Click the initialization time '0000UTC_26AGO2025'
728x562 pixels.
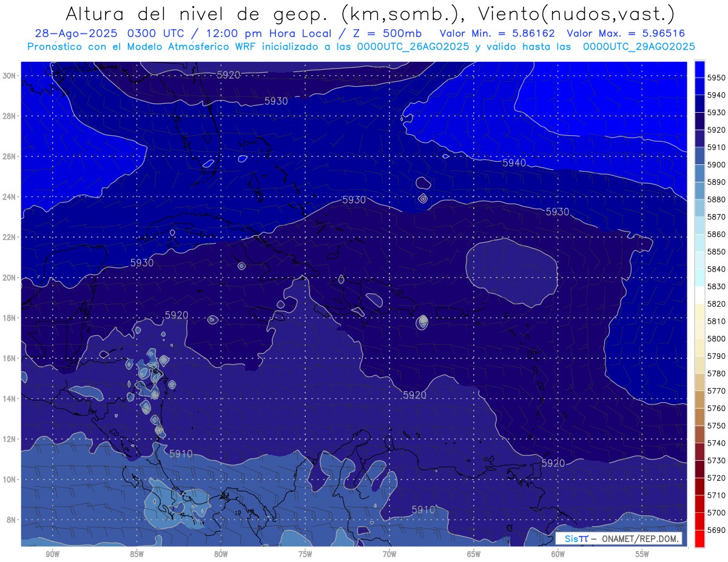pyautogui.click(x=413, y=47)
